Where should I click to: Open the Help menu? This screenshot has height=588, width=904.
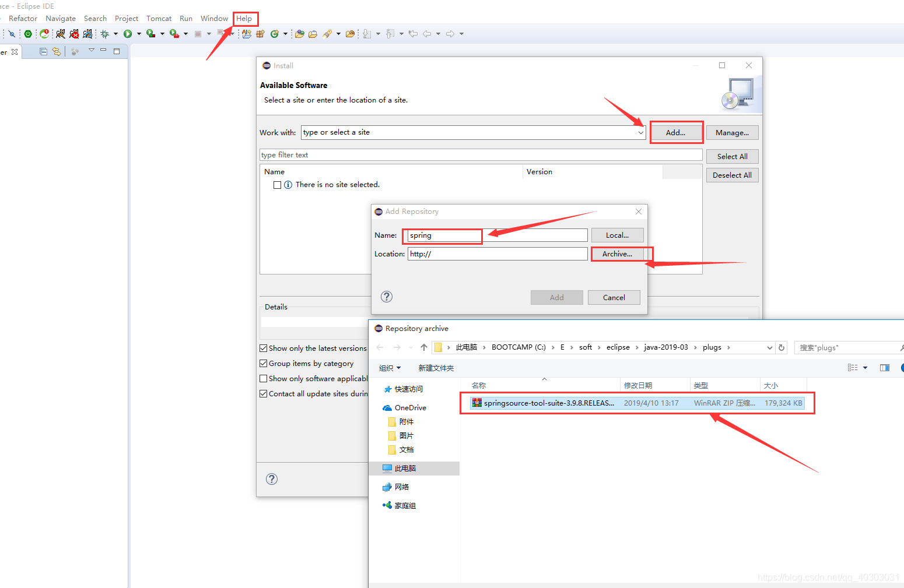[x=244, y=19]
